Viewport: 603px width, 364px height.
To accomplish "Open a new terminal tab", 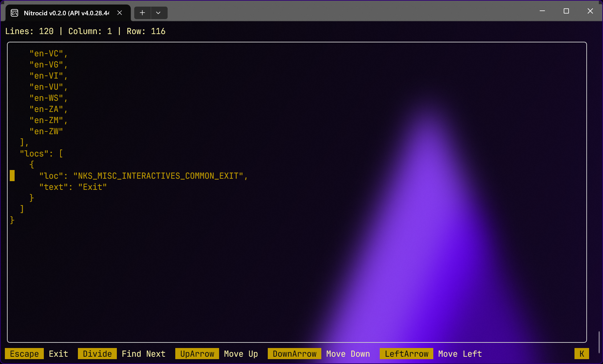I will tap(142, 13).
